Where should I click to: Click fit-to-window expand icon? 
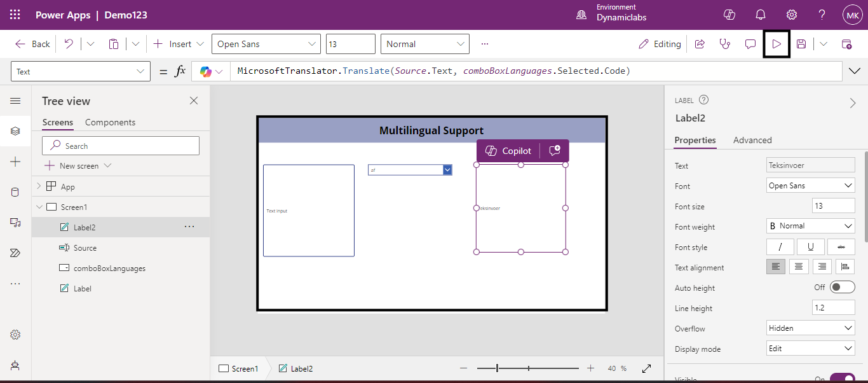[647, 368]
